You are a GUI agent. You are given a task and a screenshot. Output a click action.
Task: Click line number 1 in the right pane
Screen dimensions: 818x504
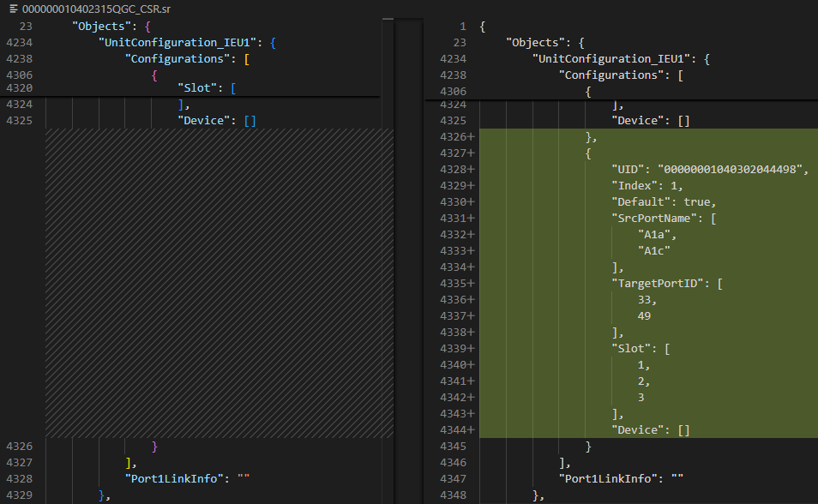pos(462,27)
